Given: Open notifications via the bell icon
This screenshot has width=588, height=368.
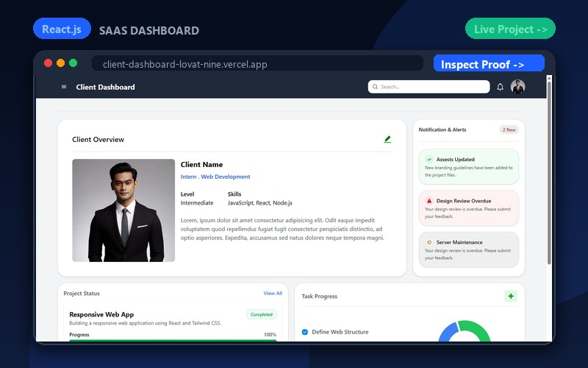Looking at the screenshot, I should point(500,87).
